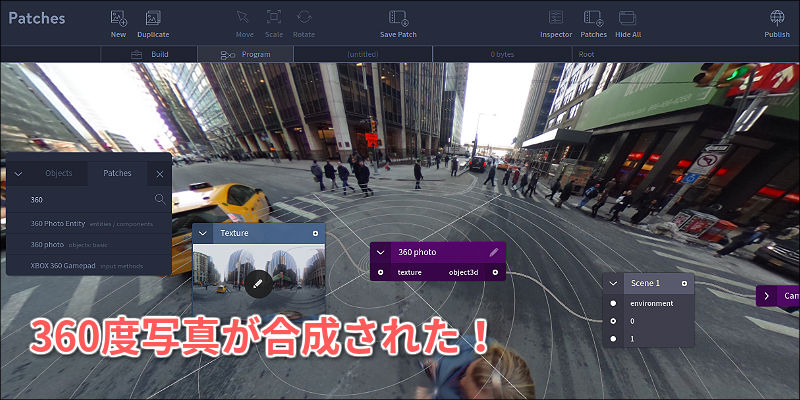Toggle the Patches panel from toolbar
Image resolution: width=800 pixels, height=400 pixels.
593,18
